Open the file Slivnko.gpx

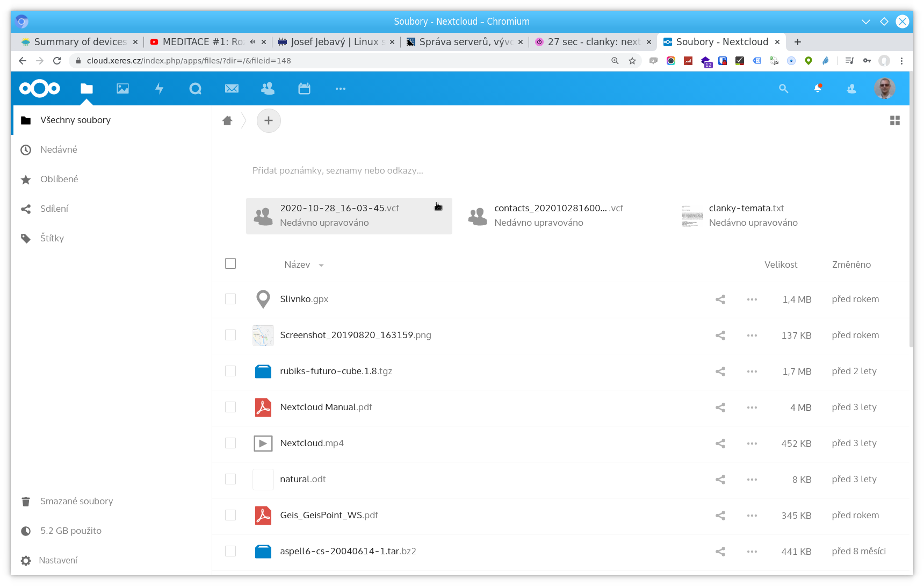click(x=304, y=299)
